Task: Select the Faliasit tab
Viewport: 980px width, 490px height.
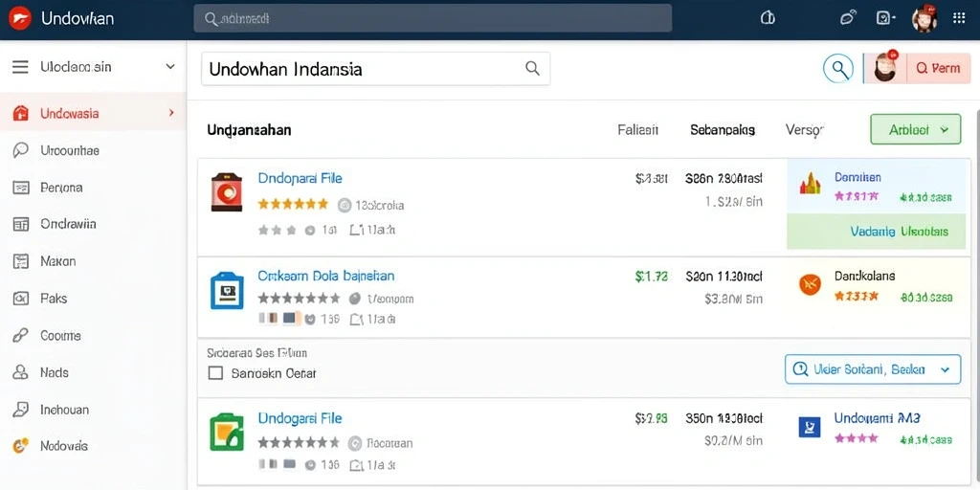Action: tap(637, 130)
